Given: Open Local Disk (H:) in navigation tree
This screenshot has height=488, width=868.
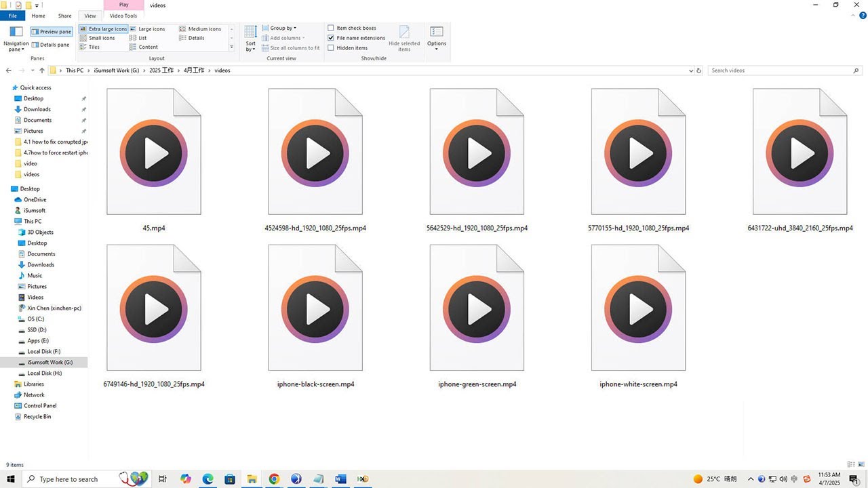Looking at the screenshot, I should [x=44, y=373].
